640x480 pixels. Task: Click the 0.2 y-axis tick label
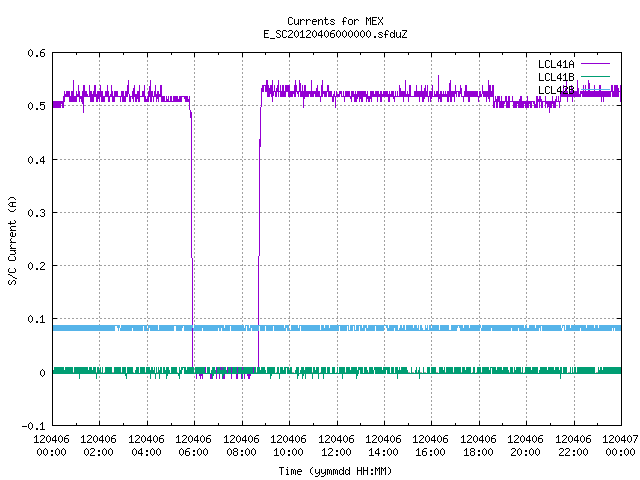pyautogui.click(x=36, y=266)
